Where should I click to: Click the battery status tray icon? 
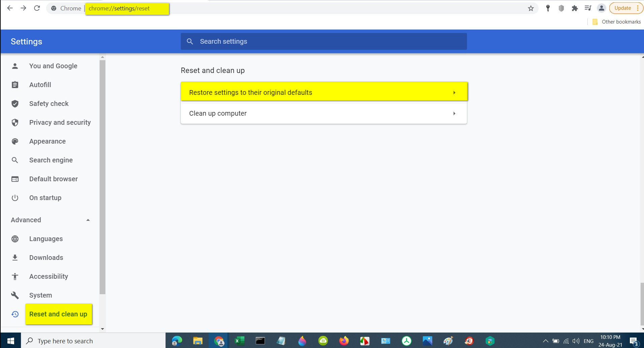(x=556, y=341)
